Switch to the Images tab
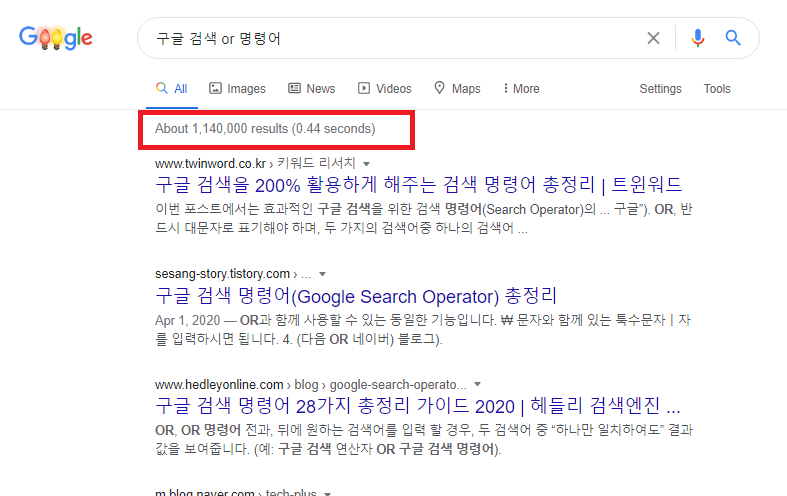This screenshot has height=496, width=787. tap(237, 89)
